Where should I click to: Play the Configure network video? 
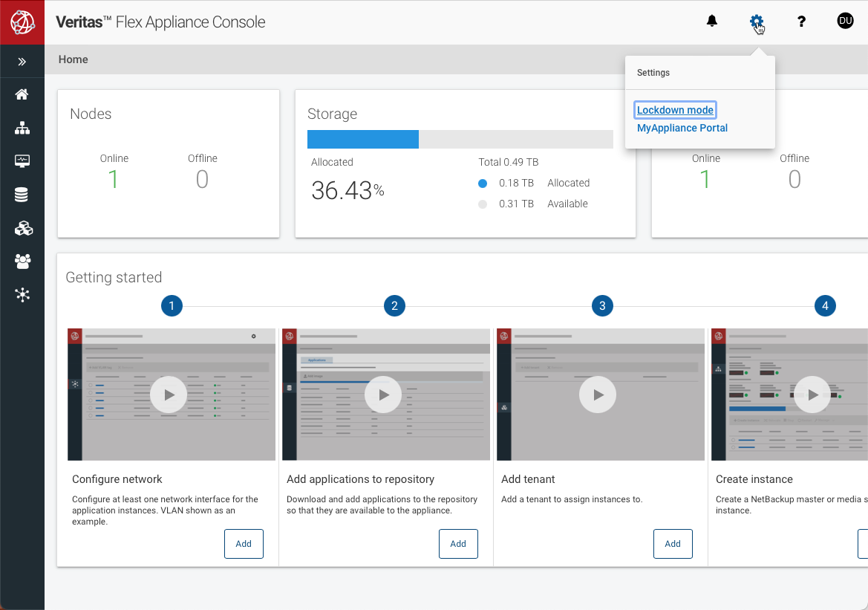169,395
